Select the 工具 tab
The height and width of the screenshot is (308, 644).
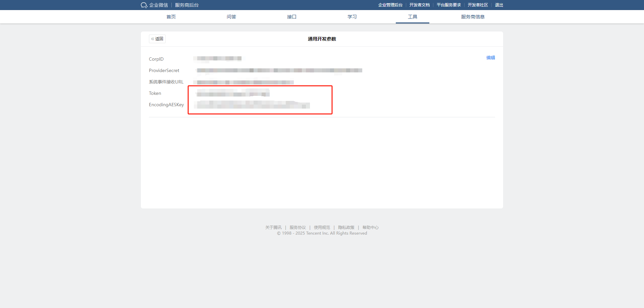point(413,17)
